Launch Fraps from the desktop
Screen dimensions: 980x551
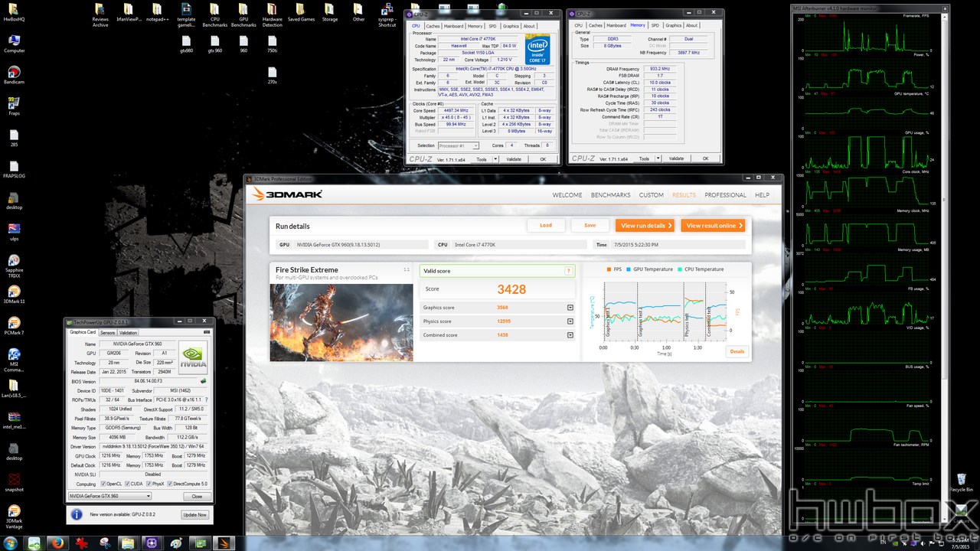[x=14, y=104]
